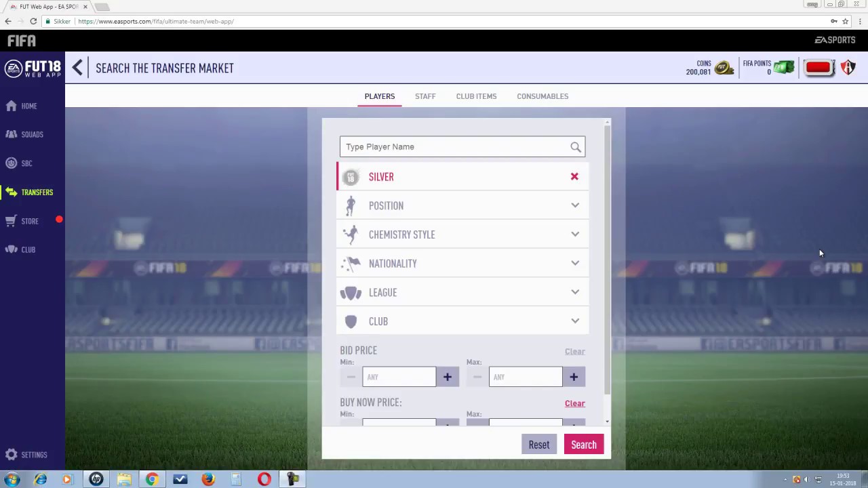
Task: Open File Explorer folder in taskbar
Action: pyautogui.click(x=124, y=479)
